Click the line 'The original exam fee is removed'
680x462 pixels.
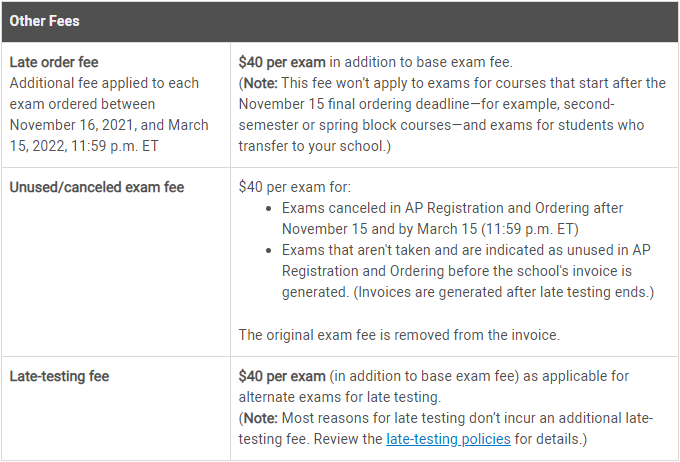399,335
